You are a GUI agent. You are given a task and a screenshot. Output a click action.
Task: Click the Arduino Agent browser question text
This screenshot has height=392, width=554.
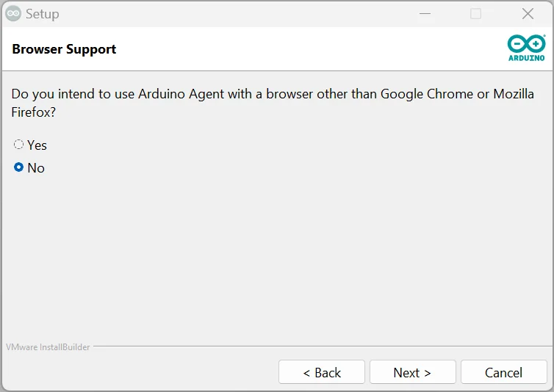[x=273, y=103]
